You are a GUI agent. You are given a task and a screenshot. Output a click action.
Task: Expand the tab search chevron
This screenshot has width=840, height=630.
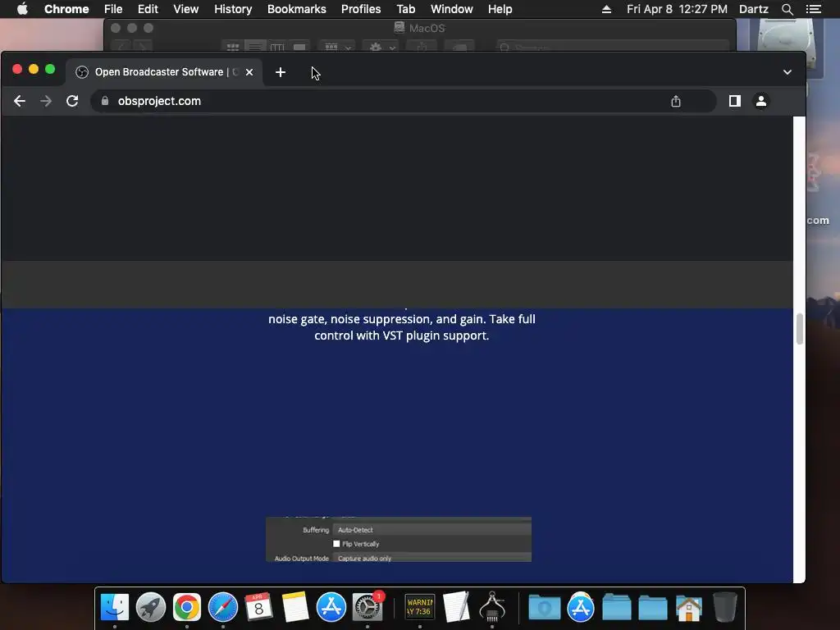787,72
